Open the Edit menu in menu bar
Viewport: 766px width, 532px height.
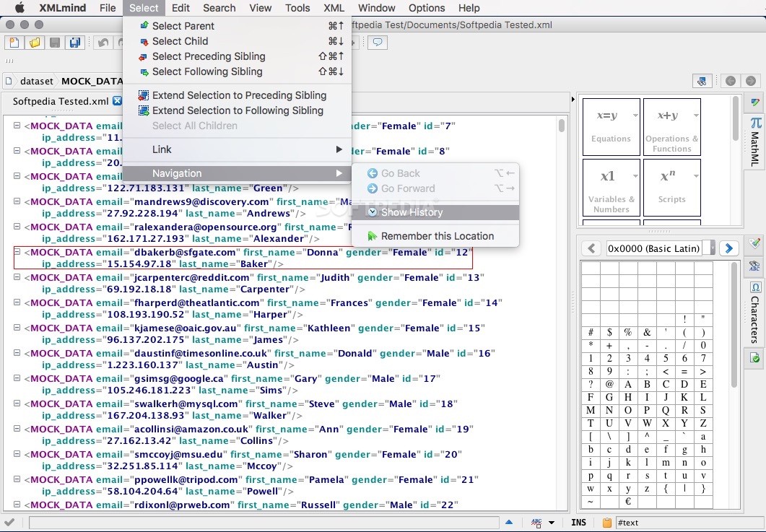[180, 8]
